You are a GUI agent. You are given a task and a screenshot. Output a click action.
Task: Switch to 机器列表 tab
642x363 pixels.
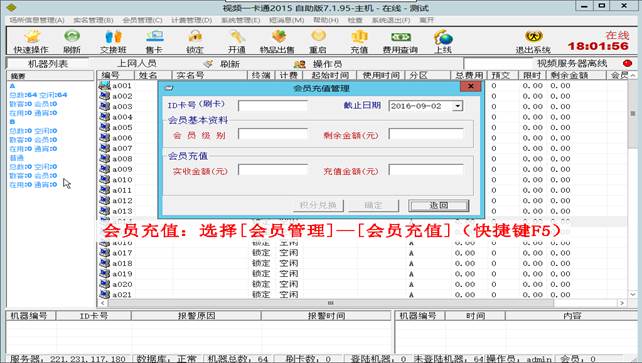(48, 64)
